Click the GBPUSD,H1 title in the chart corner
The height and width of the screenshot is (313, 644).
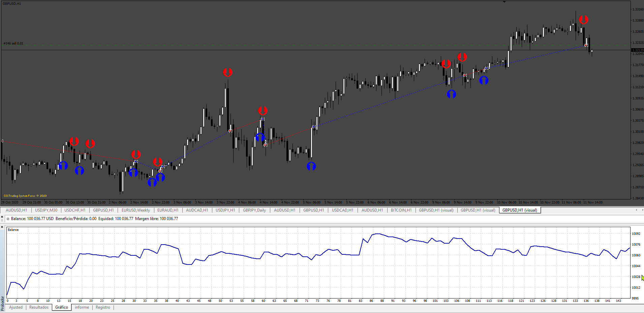click(x=12, y=4)
